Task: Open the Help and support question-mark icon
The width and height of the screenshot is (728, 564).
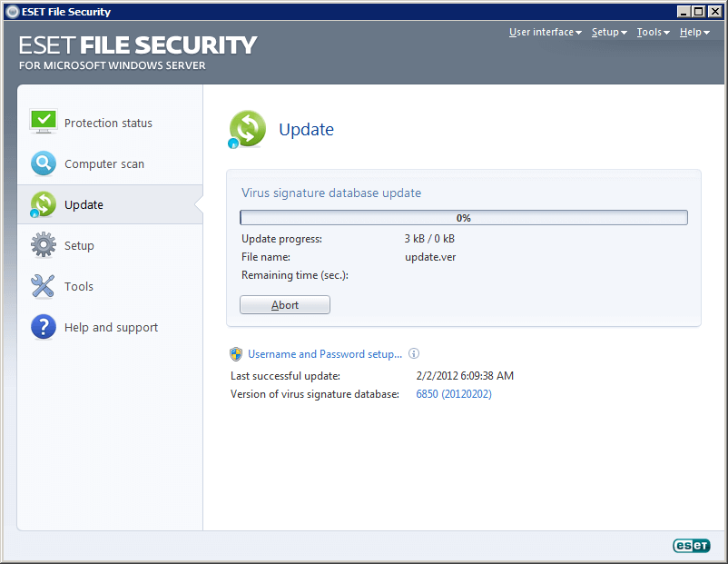Action: [x=44, y=327]
